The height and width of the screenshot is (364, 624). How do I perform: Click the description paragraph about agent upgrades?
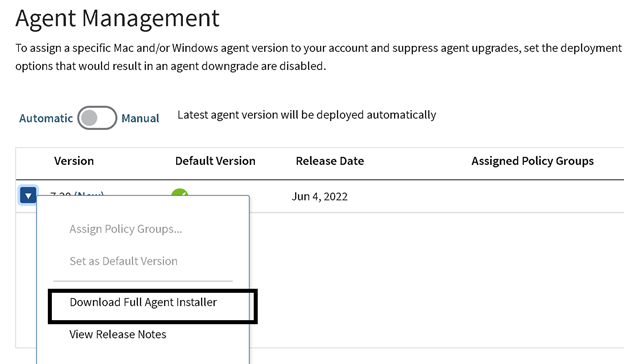tap(318, 57)
